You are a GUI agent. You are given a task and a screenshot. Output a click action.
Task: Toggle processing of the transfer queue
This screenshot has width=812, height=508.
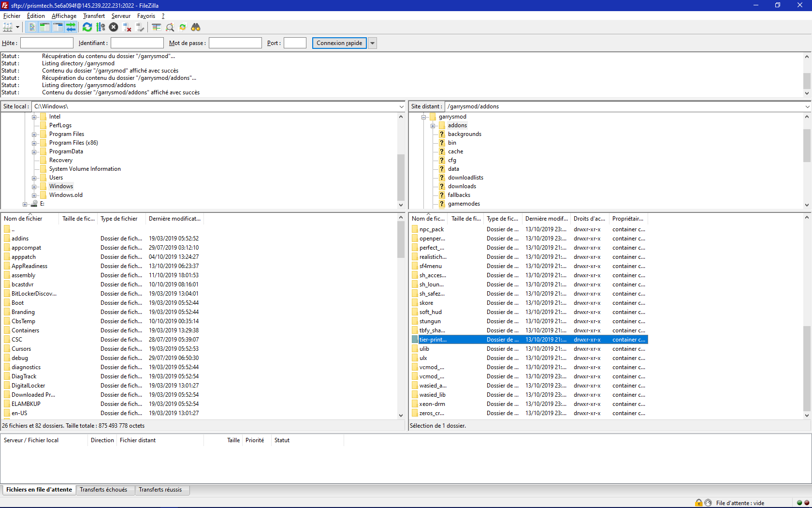(101, 27)
